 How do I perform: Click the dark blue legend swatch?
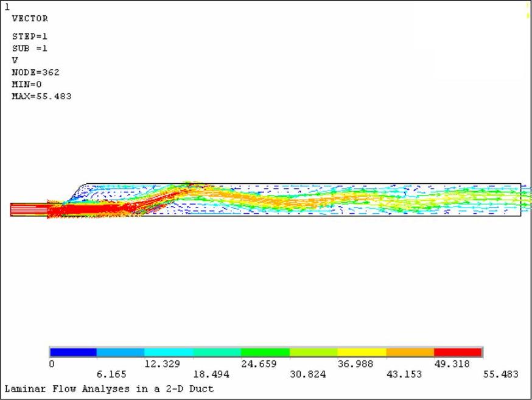73,353
